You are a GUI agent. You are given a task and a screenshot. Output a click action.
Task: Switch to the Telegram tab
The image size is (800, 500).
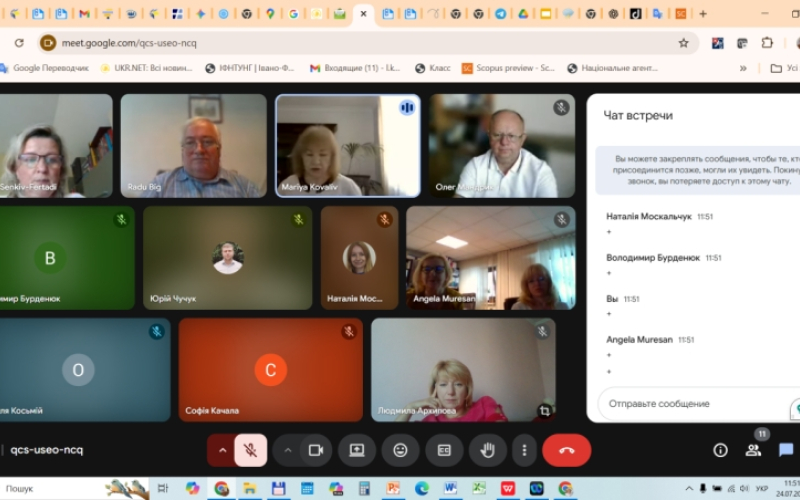pos(501,14)
